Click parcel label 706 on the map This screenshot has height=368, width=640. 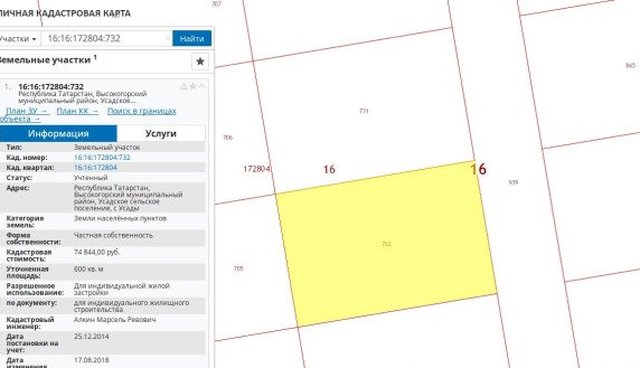click(228, 137)
